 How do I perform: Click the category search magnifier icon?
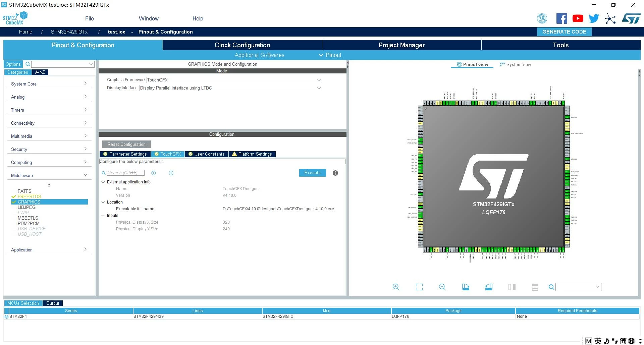point(28,64)
